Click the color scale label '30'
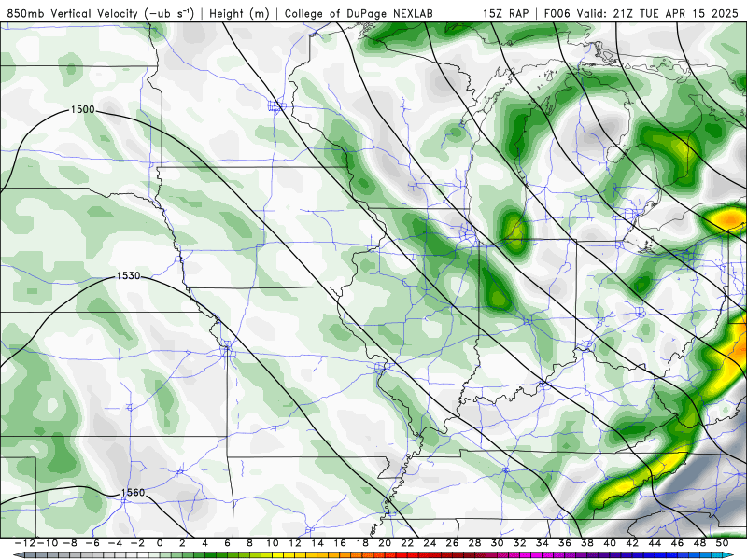The width and height of the screenshot is (747, 560). click(x=498, y=543)
